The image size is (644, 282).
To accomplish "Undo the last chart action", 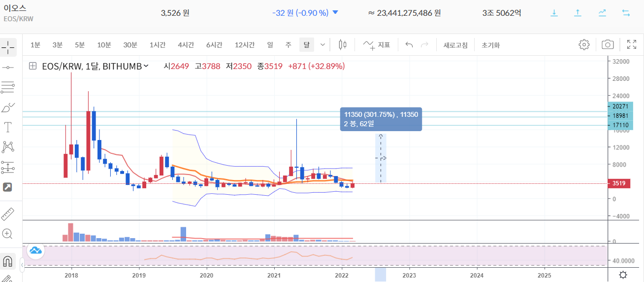I will point(409,45).
